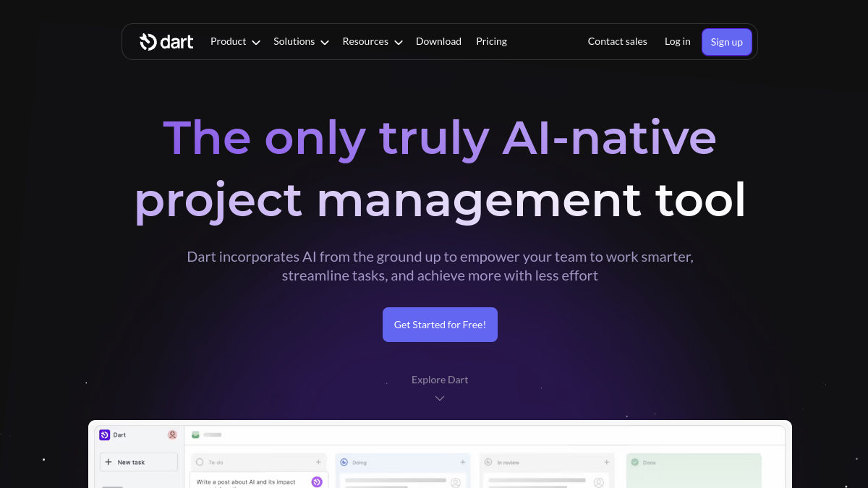
Task: Expand the Resources dropdown menu
Action: tap(373, 42)
